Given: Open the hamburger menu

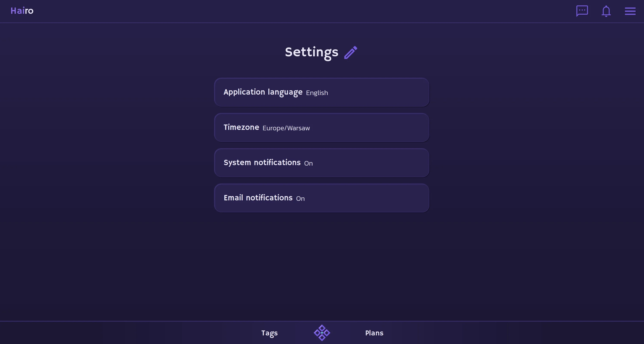Looking at the screenshot, I should click(630, 11).
